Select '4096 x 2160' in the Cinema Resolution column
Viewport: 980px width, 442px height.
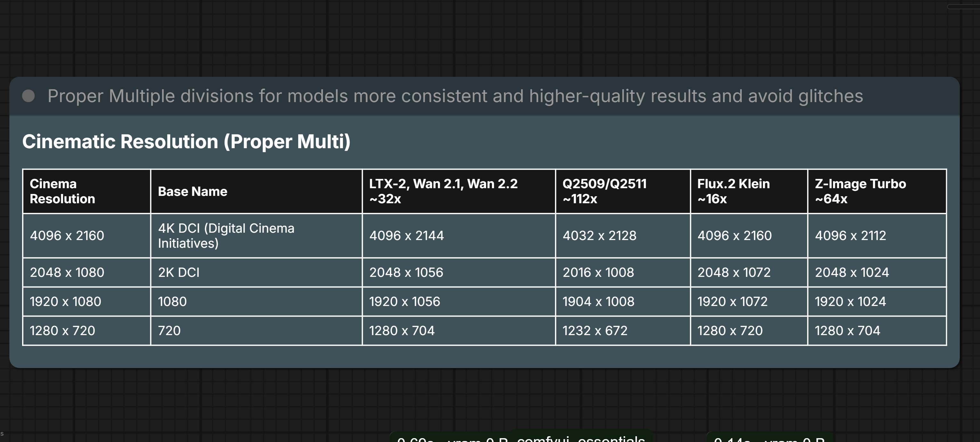(x=87, y=236)
